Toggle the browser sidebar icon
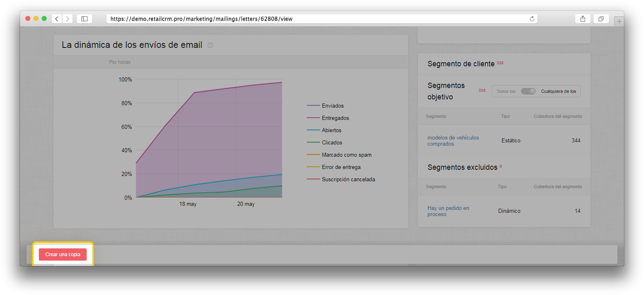 coord(84,19)
